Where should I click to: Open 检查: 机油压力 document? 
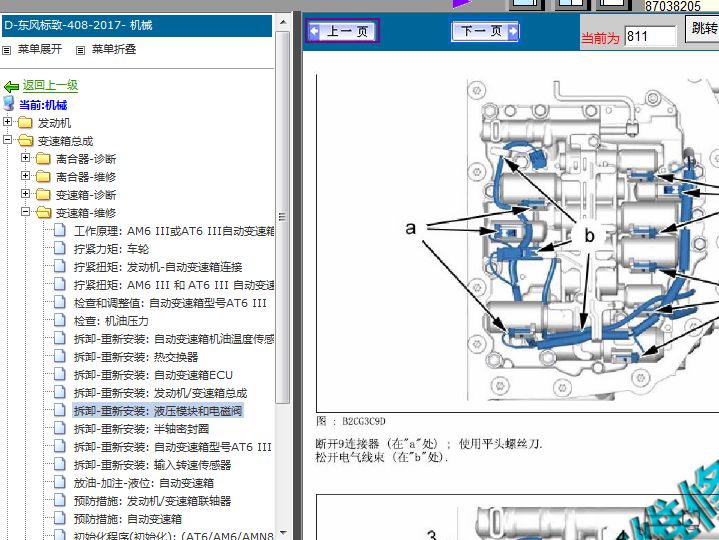pyautogui.click(x=111, y=321)
